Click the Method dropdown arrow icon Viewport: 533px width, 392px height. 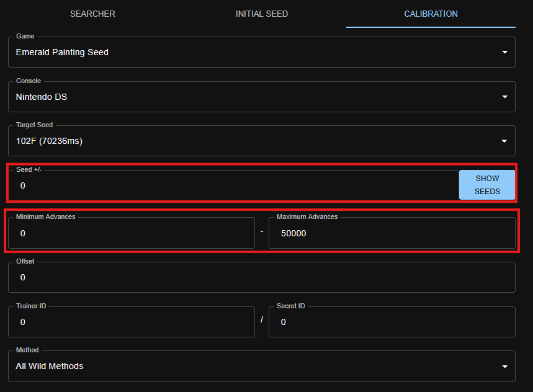pos(504,367)
